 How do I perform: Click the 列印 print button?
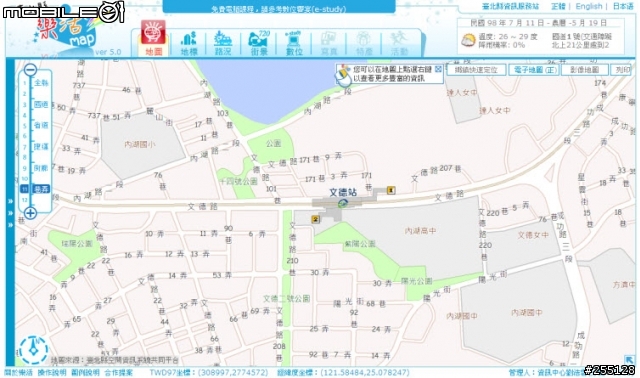622,70
